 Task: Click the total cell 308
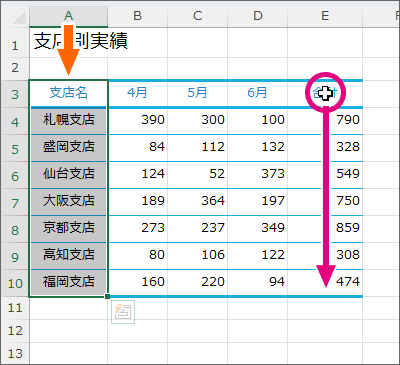325,256
